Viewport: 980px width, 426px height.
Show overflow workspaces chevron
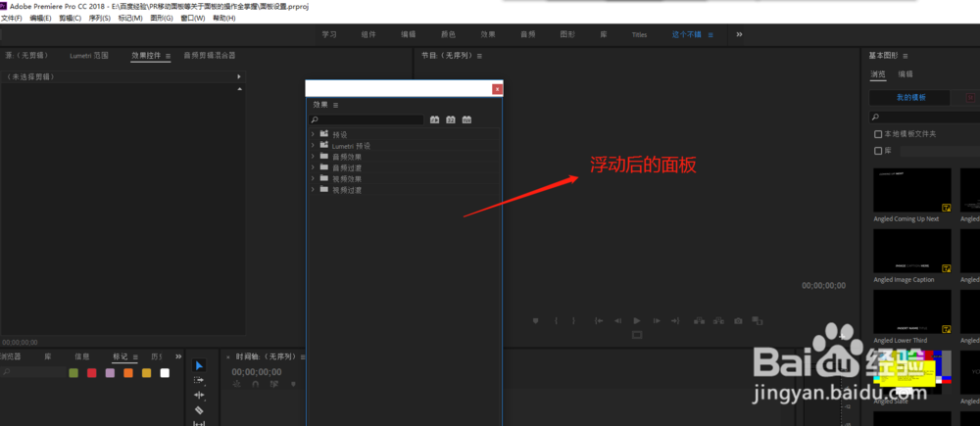tap(739, 34)
